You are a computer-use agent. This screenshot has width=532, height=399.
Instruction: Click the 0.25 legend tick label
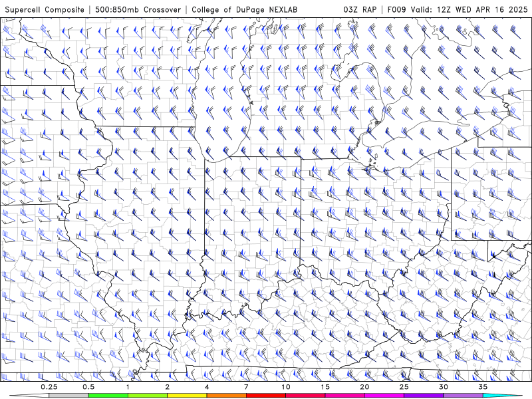pos(49,387)
